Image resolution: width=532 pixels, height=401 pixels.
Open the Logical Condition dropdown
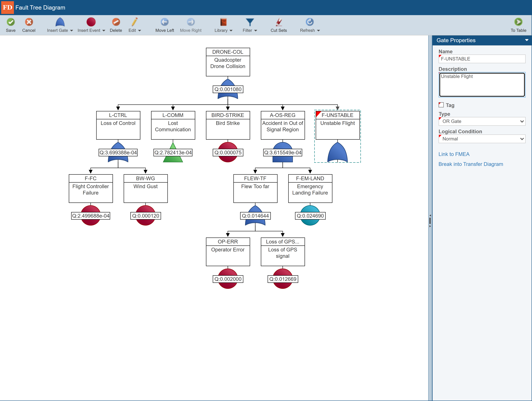coord(482,139)
